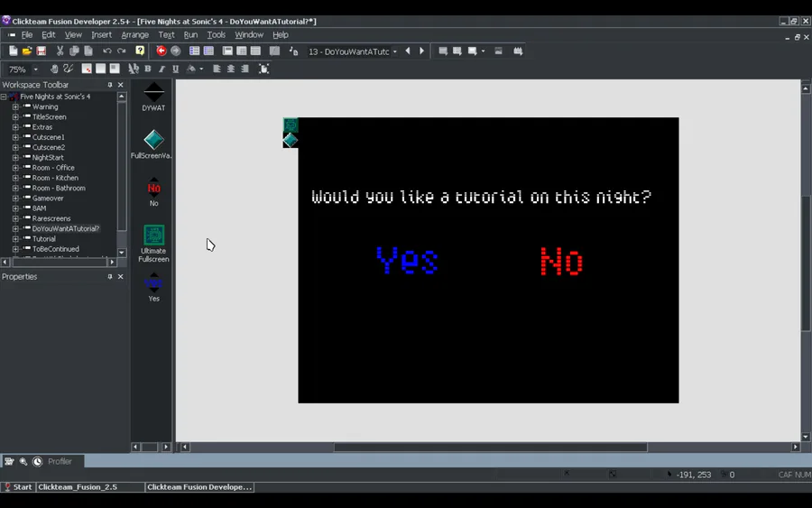Open the Edit menu
This screenshot has height=508, width=812.
48,34
